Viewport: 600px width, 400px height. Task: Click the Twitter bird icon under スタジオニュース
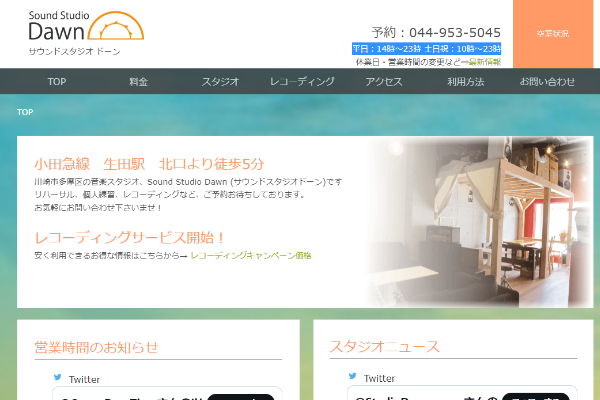click(x=353, y=377)
